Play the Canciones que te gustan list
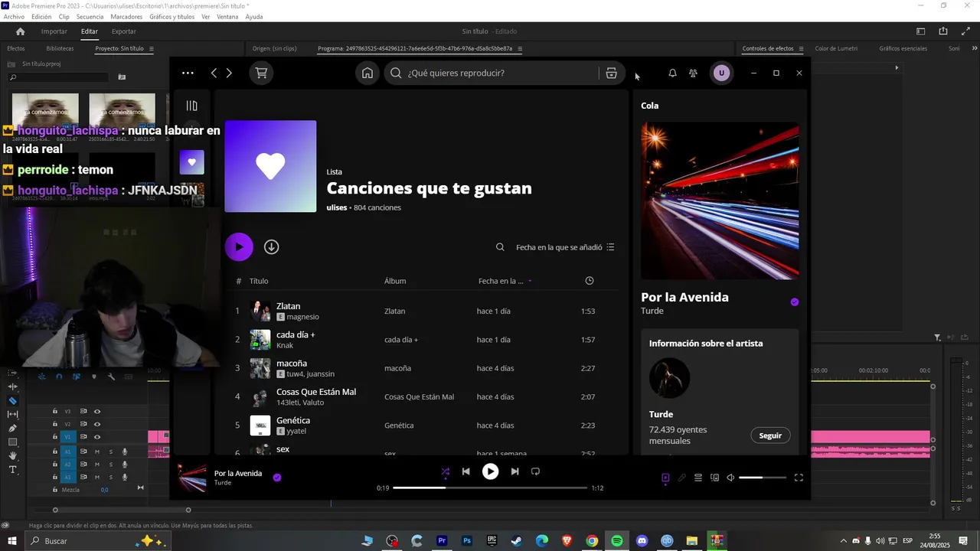This screenshot has height=551, width=980. (x=239, y=246)
